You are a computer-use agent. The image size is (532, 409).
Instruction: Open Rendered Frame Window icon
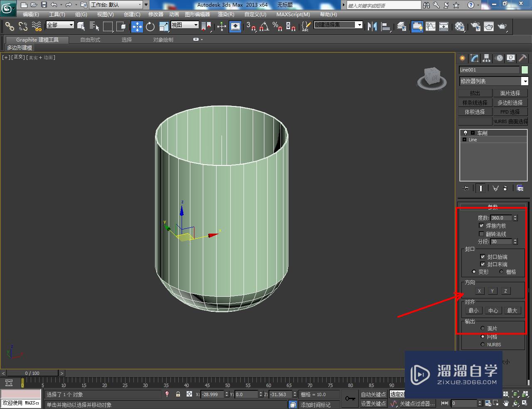(x=489, y=27)
